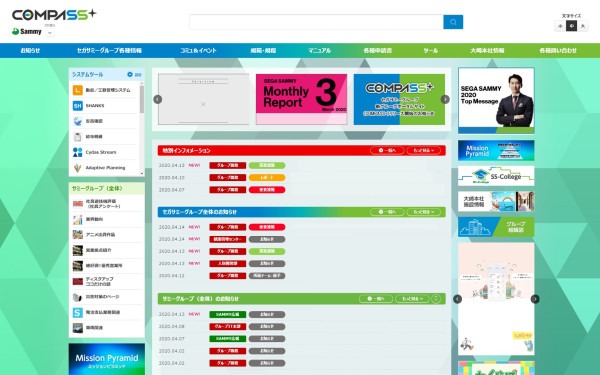Viewport: 600px width, 375px height.
Task: Click the gear settings icon in システムツール panel
Action: tap(130, 74)
